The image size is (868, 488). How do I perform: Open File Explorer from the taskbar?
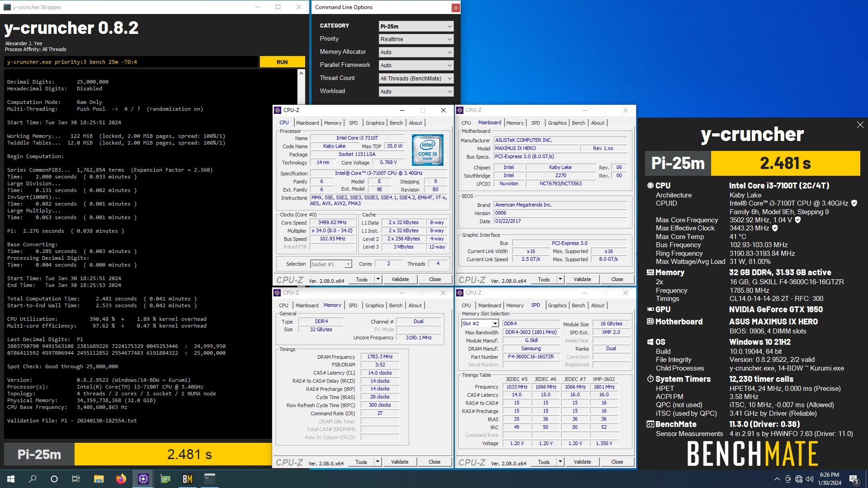click(x=99, y=479)
